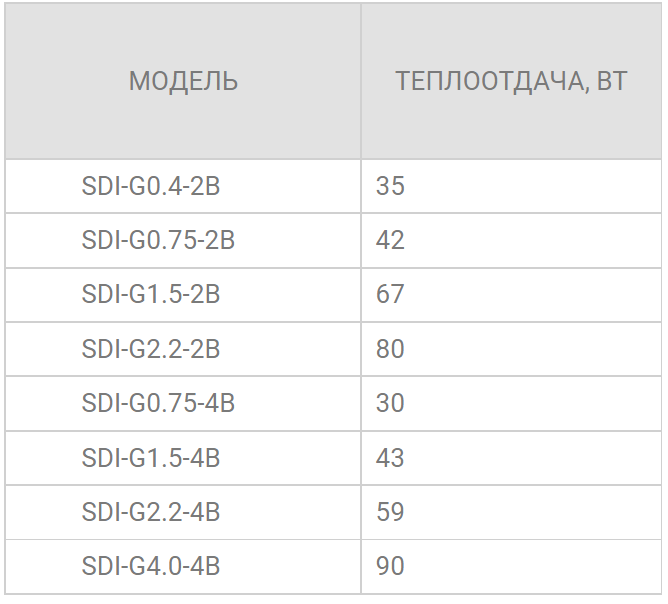Click heat value 80 cell
The image size is (668, 604).
[390, 349]
